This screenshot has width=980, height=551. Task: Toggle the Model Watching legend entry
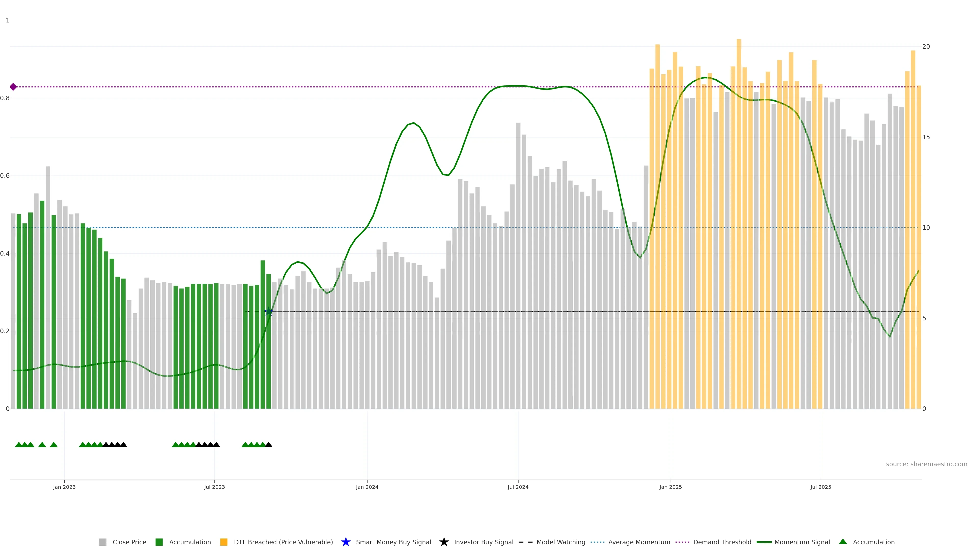tap(560, 542)
